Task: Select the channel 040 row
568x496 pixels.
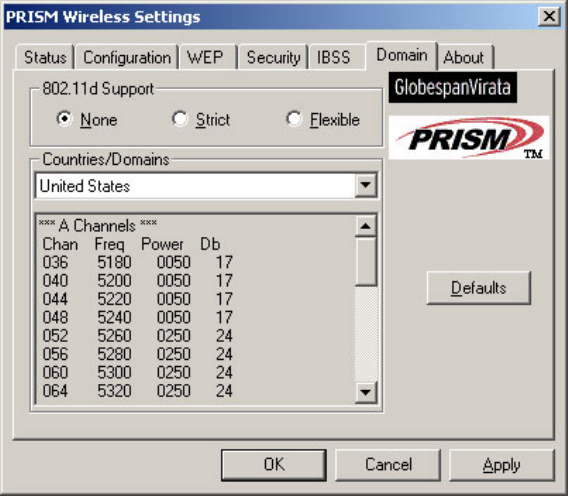Action: tap(138, 280)
